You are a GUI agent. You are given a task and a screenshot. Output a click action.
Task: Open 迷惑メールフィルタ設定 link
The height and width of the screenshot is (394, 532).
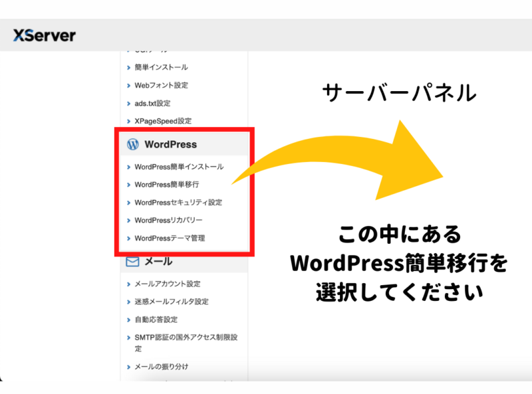click(172, 302)
